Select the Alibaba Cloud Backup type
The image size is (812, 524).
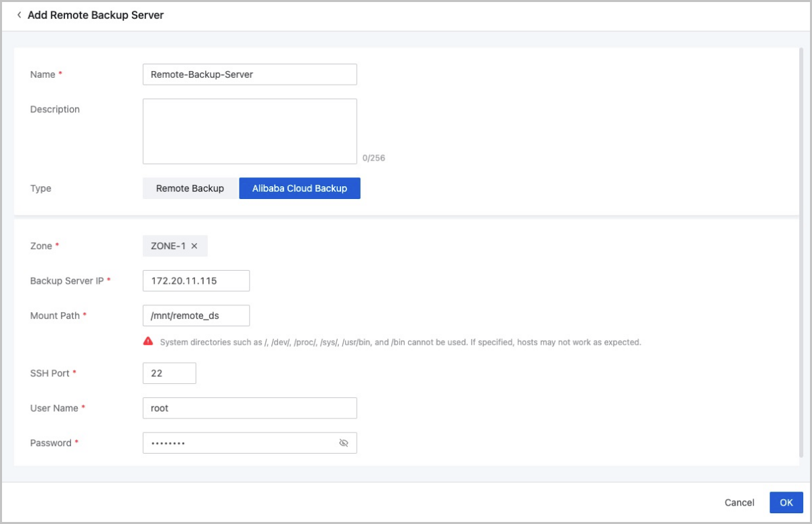299,188
